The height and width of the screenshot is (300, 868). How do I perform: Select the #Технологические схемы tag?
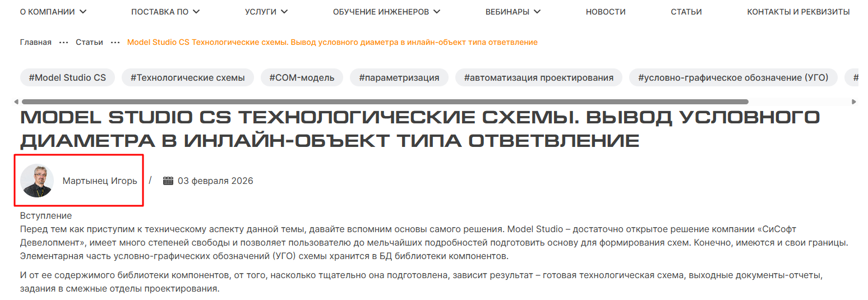(187, 77)
